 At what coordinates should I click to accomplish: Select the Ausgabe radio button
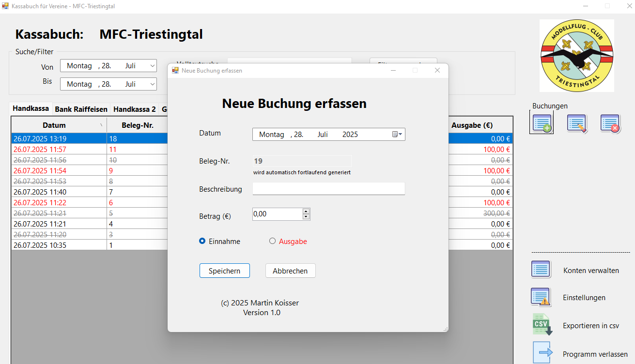click(x=272, y=241)
